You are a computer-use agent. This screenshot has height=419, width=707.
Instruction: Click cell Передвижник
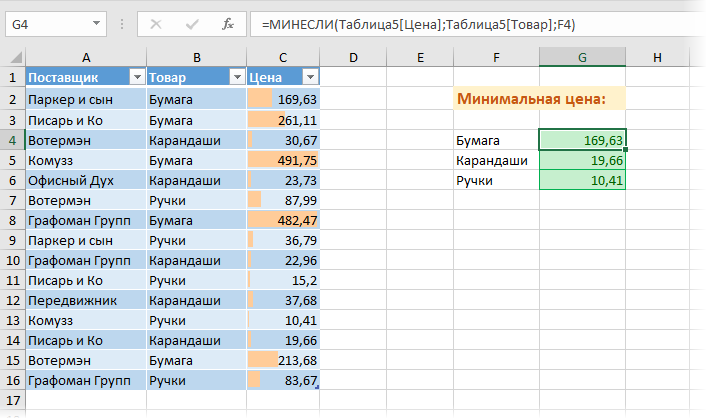[86, 300]
